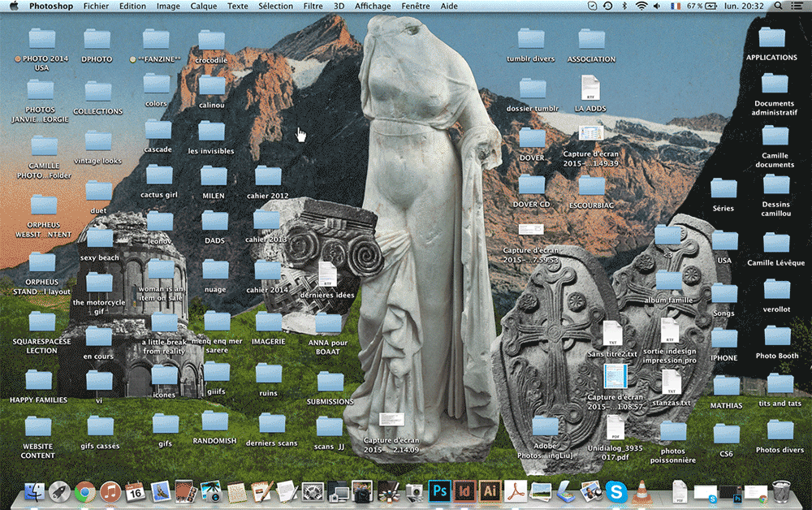Open the Wi-Fi status menu
The width and height of the screenshot is (812, 510).
[641, 6]
